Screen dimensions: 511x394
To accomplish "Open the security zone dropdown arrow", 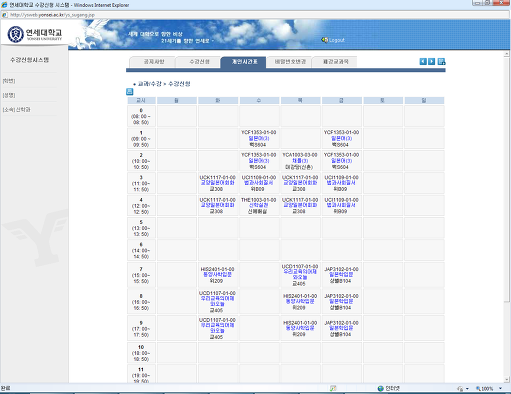I will (467, 389).
